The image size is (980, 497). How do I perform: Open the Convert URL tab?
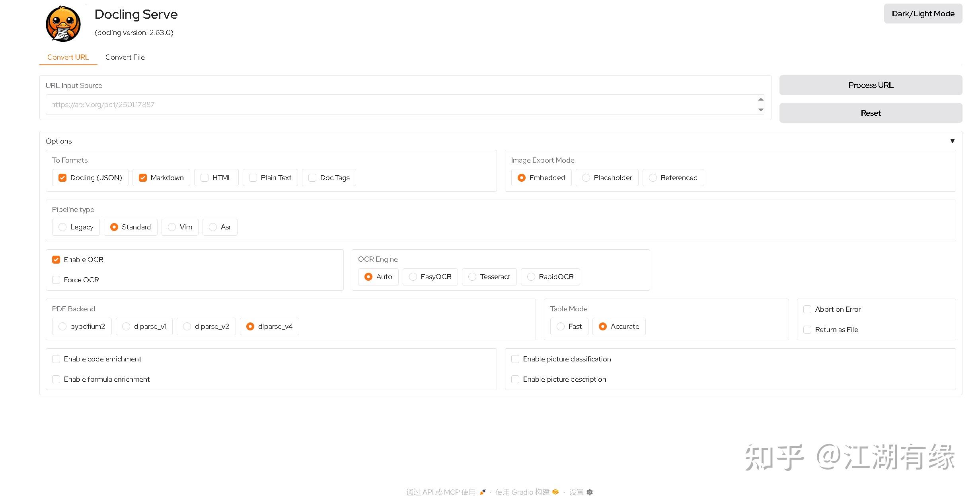point(68,57)
